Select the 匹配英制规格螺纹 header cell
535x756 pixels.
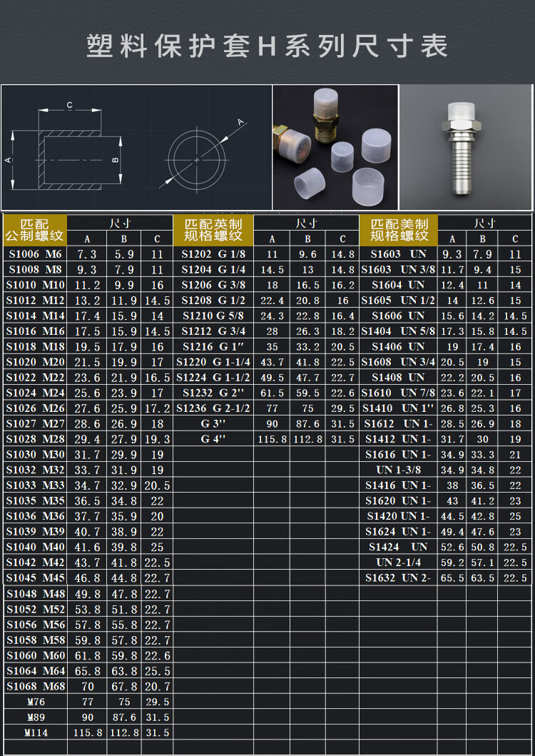coord(213,229)
